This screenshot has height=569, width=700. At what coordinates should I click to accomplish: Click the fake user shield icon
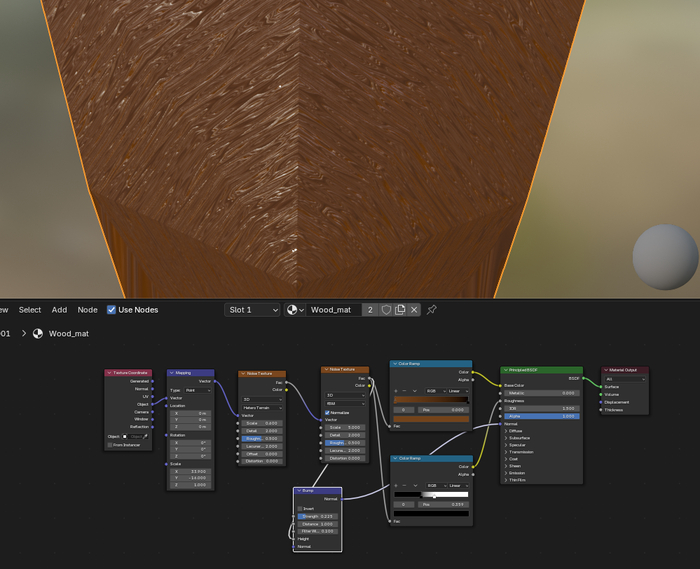(386, 310)
